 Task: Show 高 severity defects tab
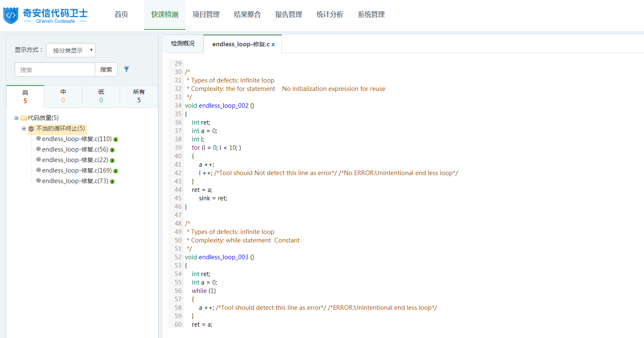point(25,96)
